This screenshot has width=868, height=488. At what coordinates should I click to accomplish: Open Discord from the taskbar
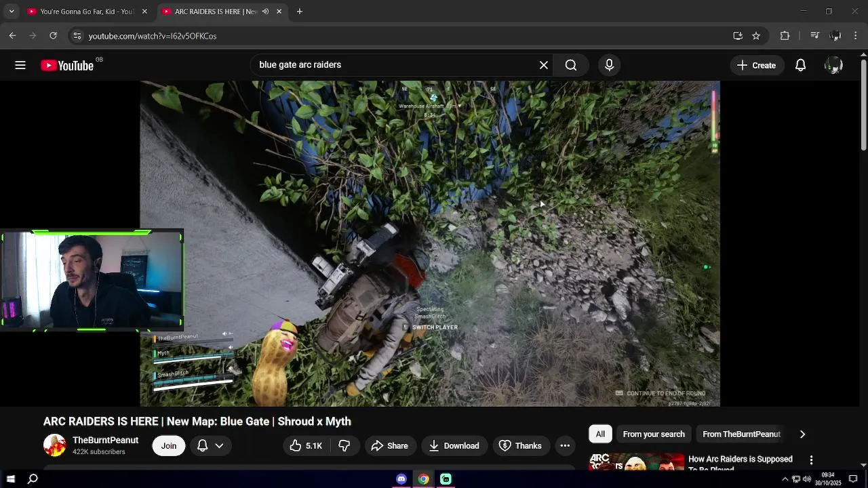(401, 479)
